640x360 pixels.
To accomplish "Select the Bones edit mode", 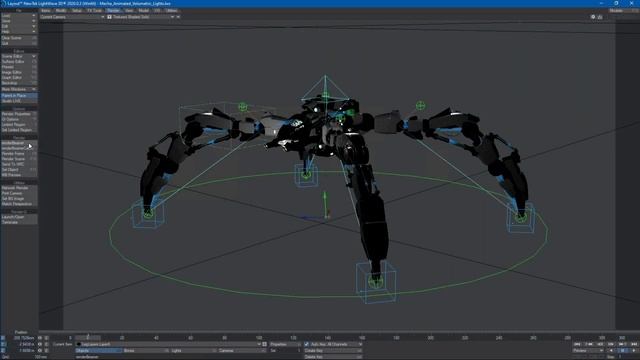I will point(147,351).
